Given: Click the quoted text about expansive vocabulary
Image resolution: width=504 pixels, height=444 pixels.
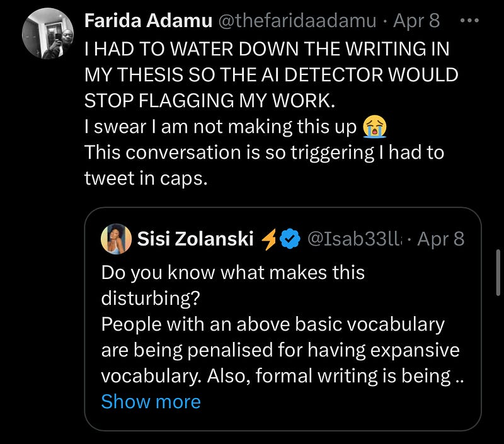Looking at the screenshot, I should 280,350.
